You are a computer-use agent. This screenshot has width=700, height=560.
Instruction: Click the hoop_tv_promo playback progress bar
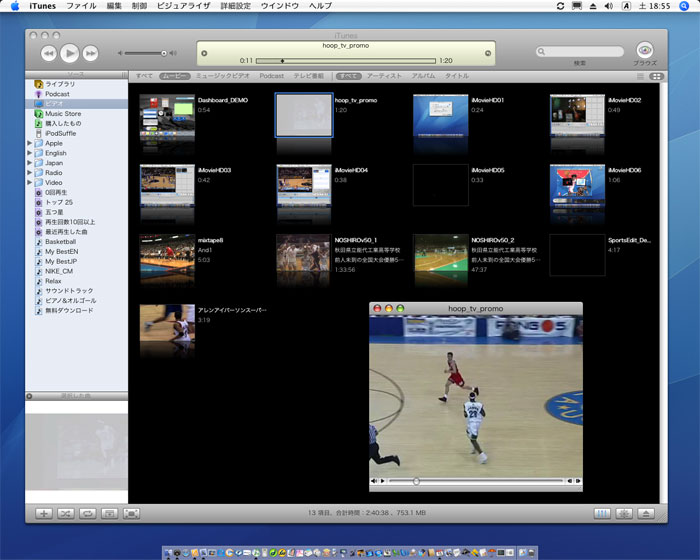pyautogui.click(x=346, y=61)
